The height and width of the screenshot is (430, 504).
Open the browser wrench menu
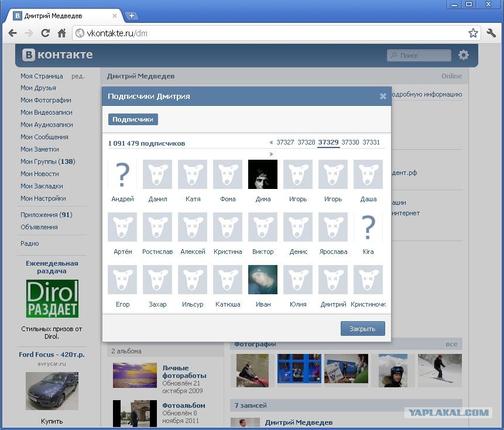[491, 33]
